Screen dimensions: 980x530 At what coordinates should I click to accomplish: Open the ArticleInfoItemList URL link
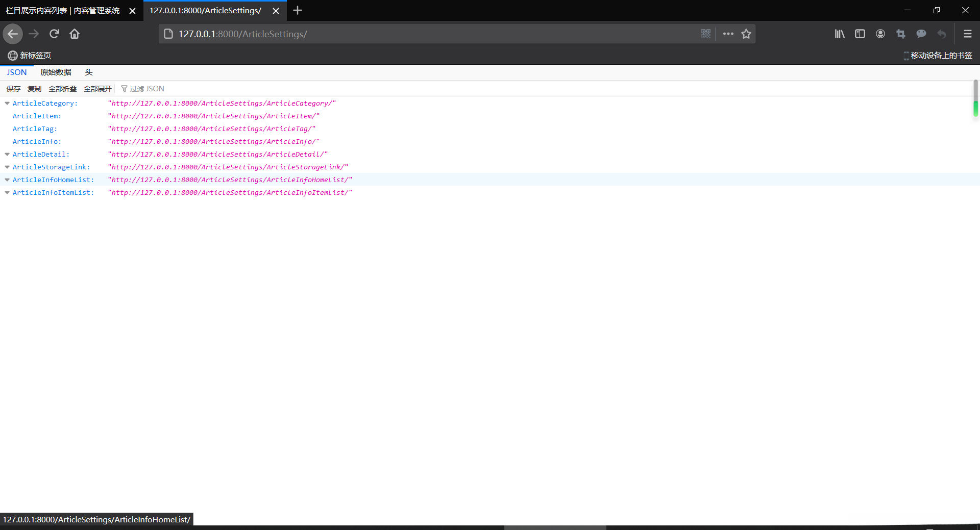click(230, 193)
